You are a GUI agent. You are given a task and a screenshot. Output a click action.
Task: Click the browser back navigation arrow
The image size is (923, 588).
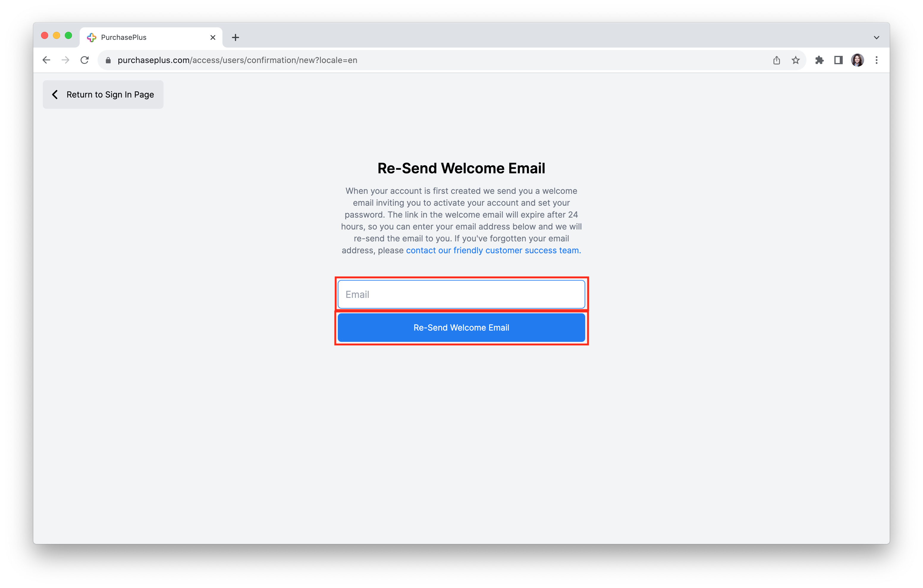(x=45, y=60)
